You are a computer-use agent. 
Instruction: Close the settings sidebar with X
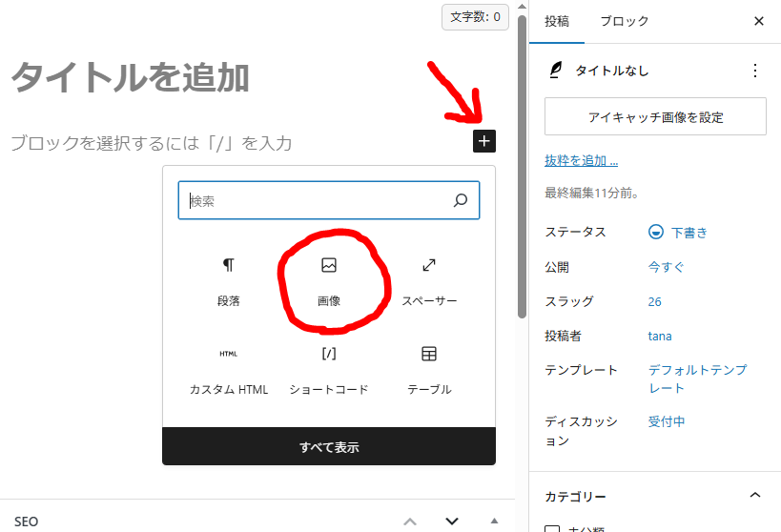pos(759,21)
